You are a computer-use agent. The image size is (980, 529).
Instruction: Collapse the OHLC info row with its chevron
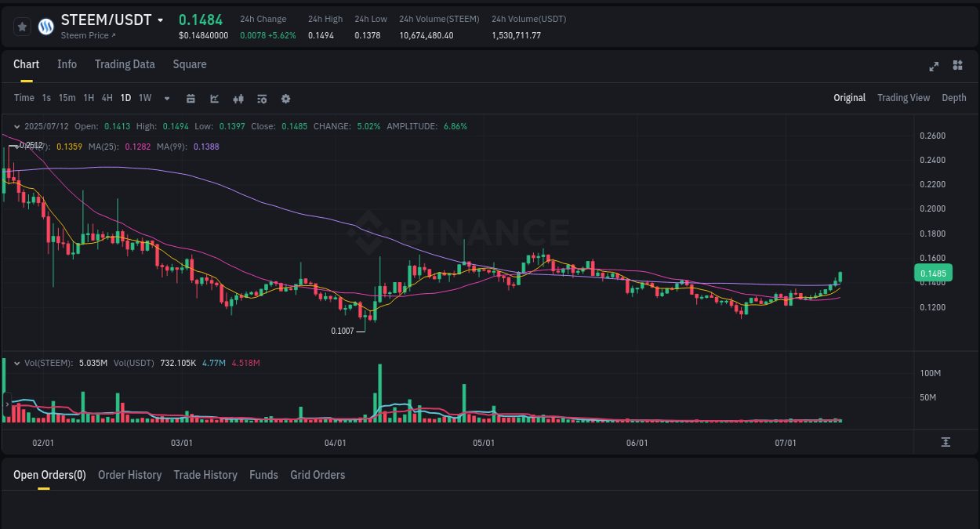coord(17,125)
